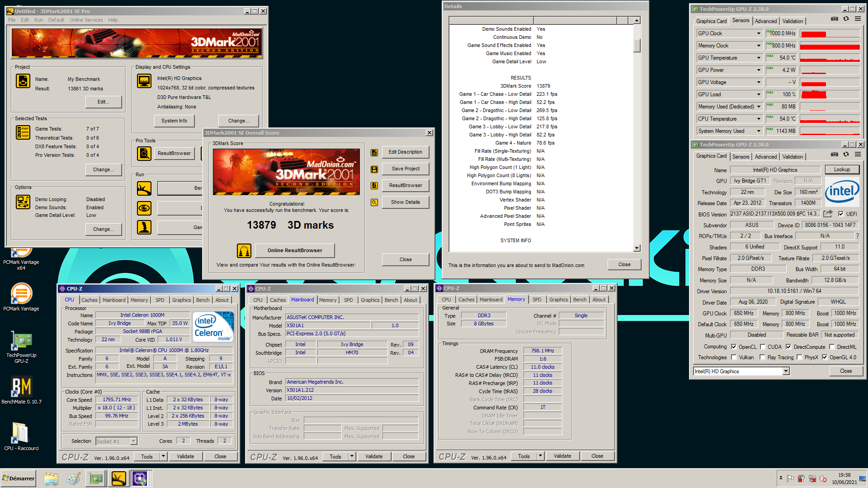Click Validate in the Mainboard CPU-Z window

[374, 456]
